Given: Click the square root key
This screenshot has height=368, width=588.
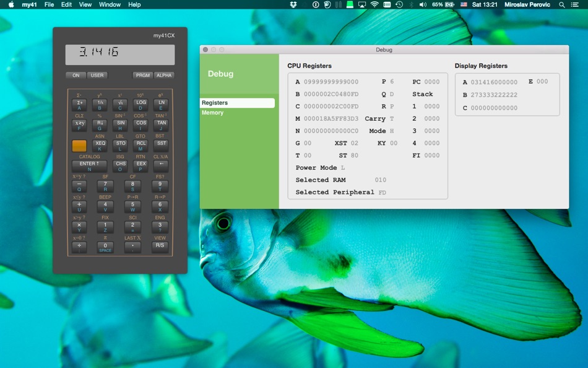Looking at the screenshot, I should point(120,105).
